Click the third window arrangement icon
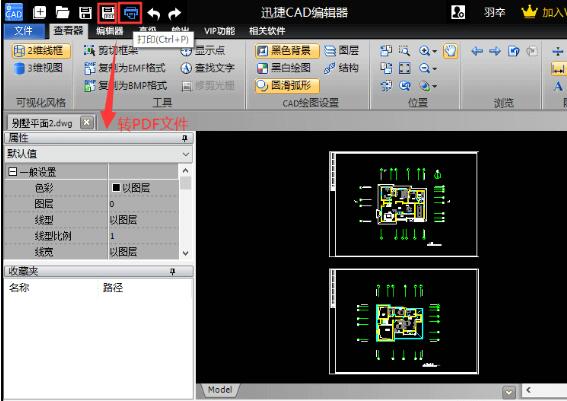567x401 pixels. 386,86
